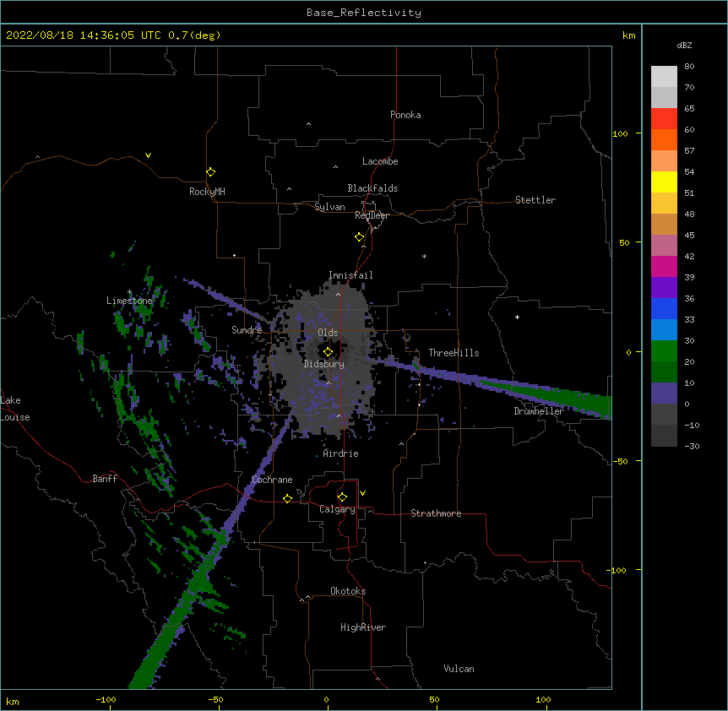Click the 80 value on the dBZ scale
The height and width of the screenshot is (711, 728).
coord(689,67)
